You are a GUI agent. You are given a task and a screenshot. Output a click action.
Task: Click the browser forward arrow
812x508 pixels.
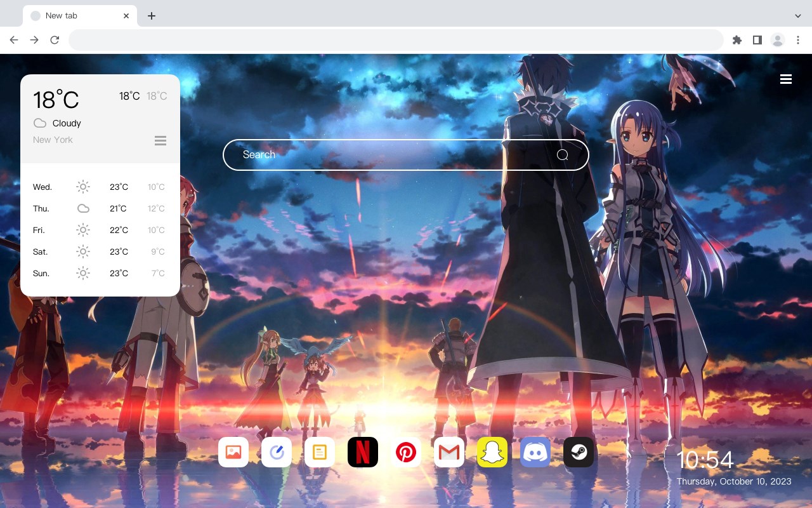34,40
